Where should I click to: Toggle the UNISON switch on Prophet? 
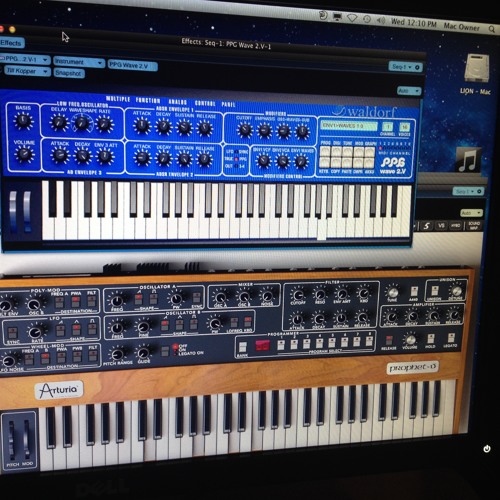[435, 291]
